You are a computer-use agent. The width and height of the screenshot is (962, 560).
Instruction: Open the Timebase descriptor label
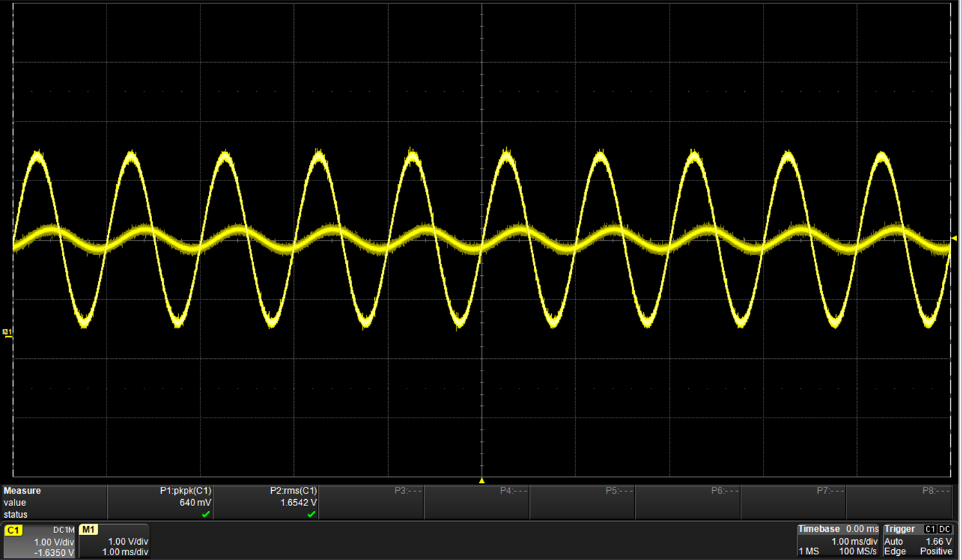(818, 529)
